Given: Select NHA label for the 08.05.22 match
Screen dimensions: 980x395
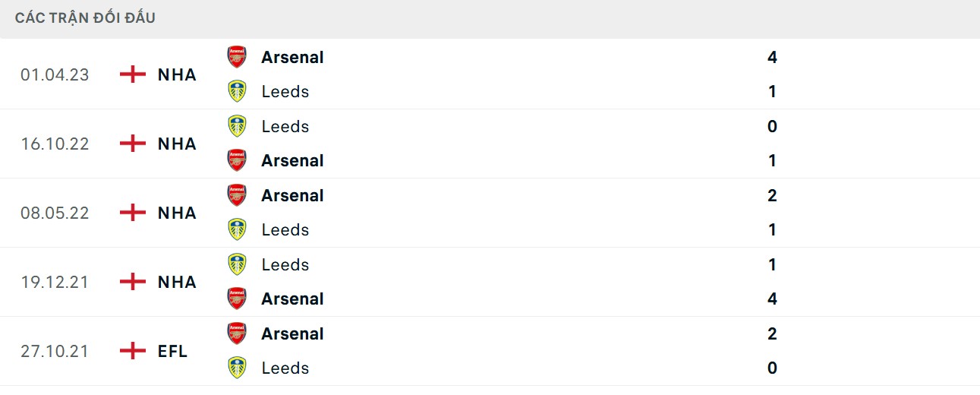Looking at the screenshot, I should point(177,213).
